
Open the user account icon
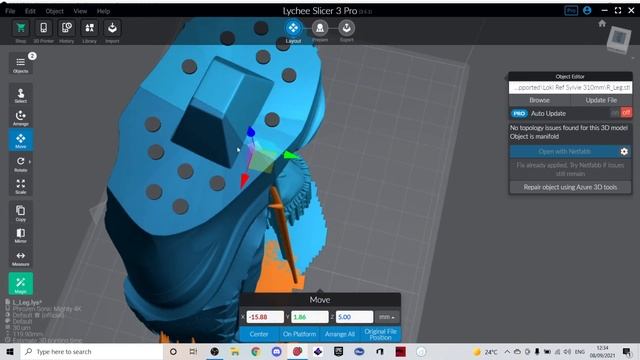(587, 11)
